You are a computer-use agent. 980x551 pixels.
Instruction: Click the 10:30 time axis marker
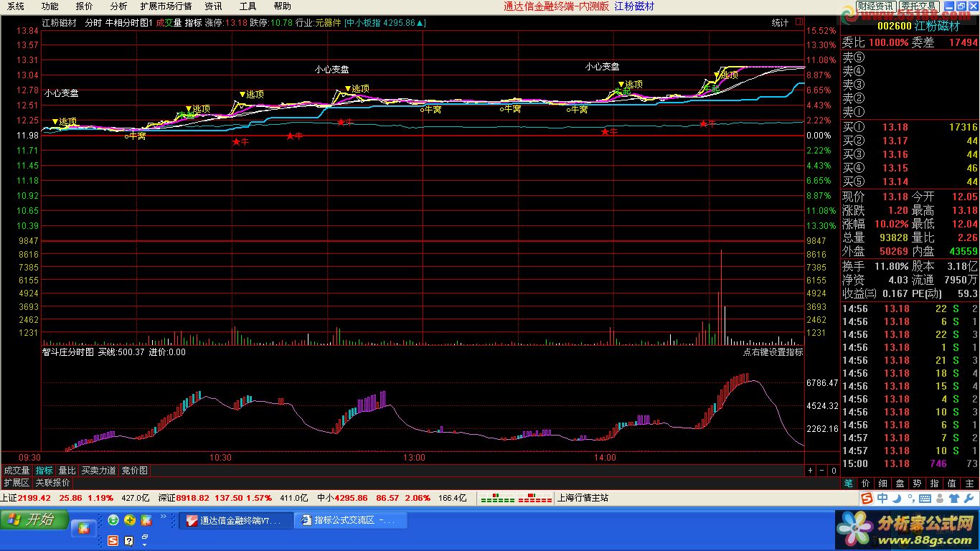(220, 458)
